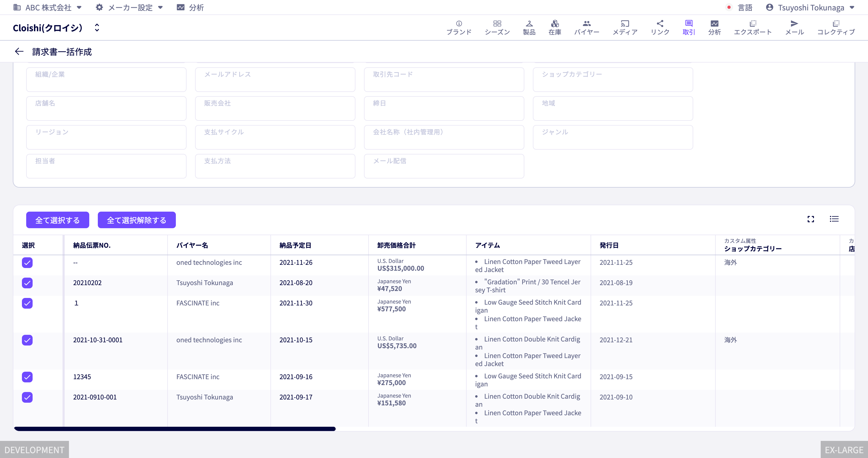This screenshot has height=458, width=868.
Task: Toggle checkbox for FASCINATE inc 2021-11-30 row
Action: pos(27,303)
